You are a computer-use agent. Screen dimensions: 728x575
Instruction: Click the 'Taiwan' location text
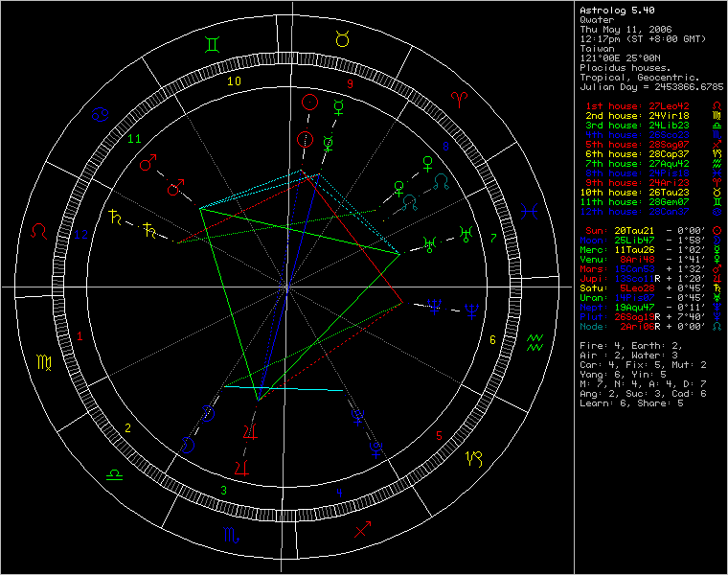tap(597, 48)
